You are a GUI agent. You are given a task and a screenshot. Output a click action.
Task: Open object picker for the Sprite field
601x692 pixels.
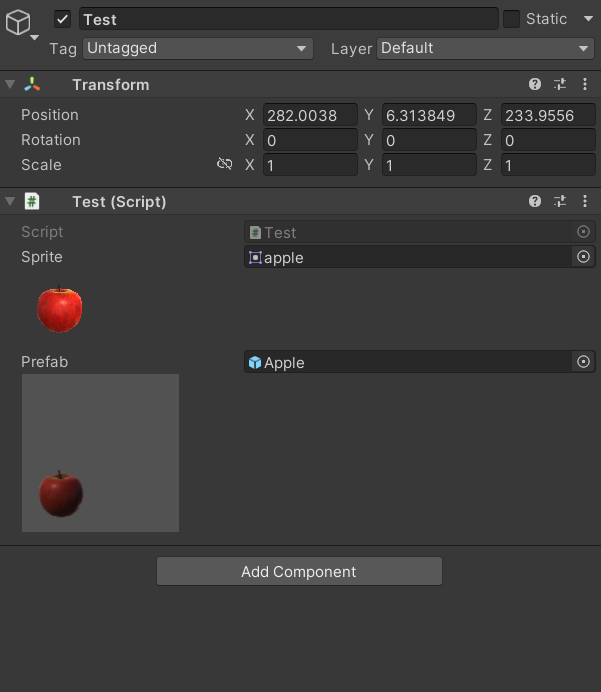point(583,257)
